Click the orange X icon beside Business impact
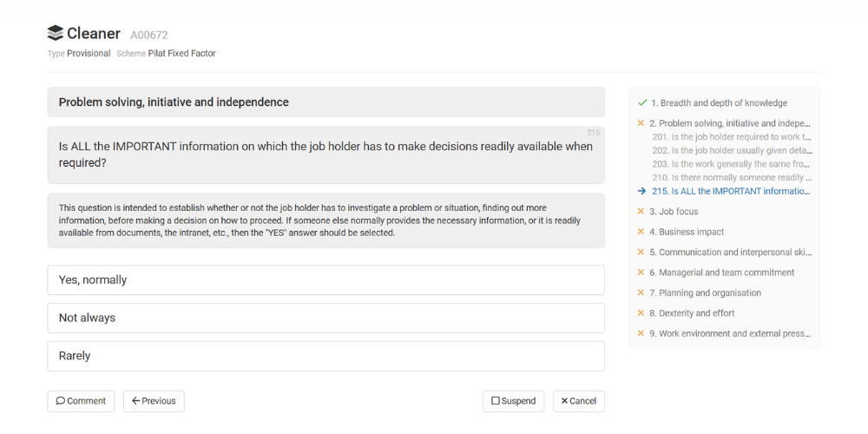 pyautogui.click(x=641, y=232)
